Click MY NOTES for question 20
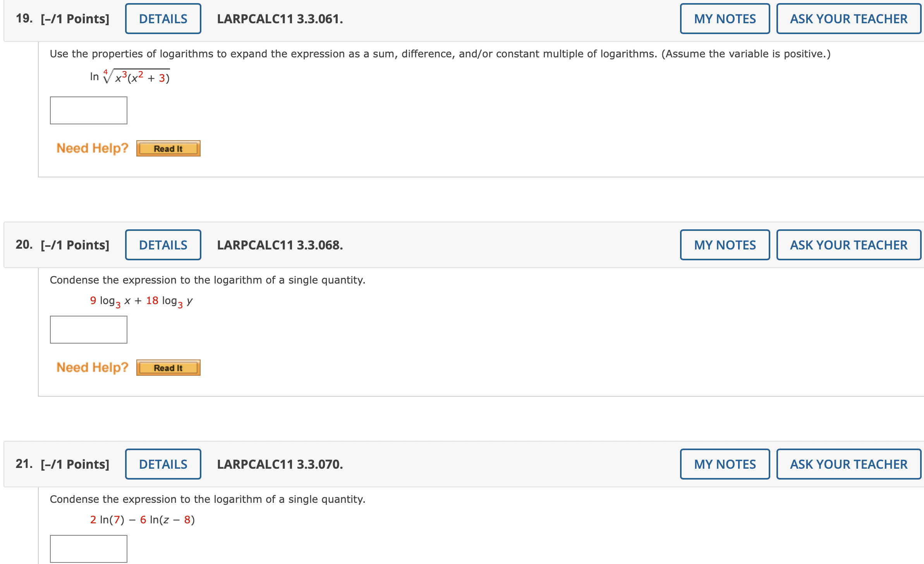 tap(725, 244)
